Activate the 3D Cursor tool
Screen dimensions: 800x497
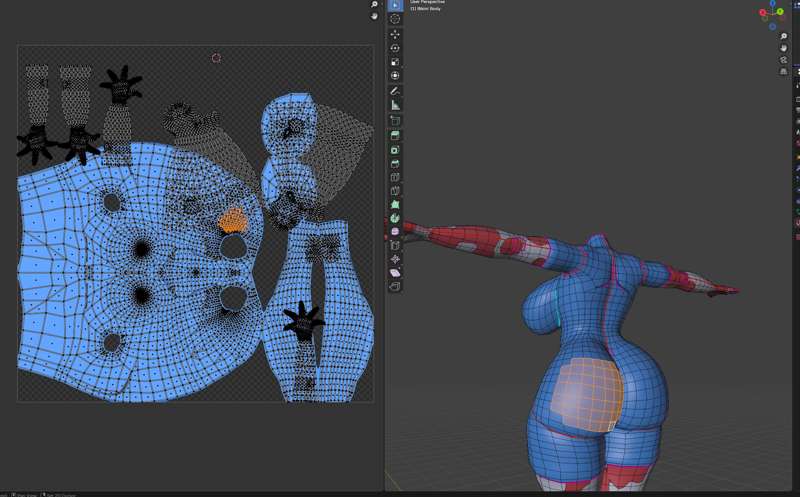point(395,19)
